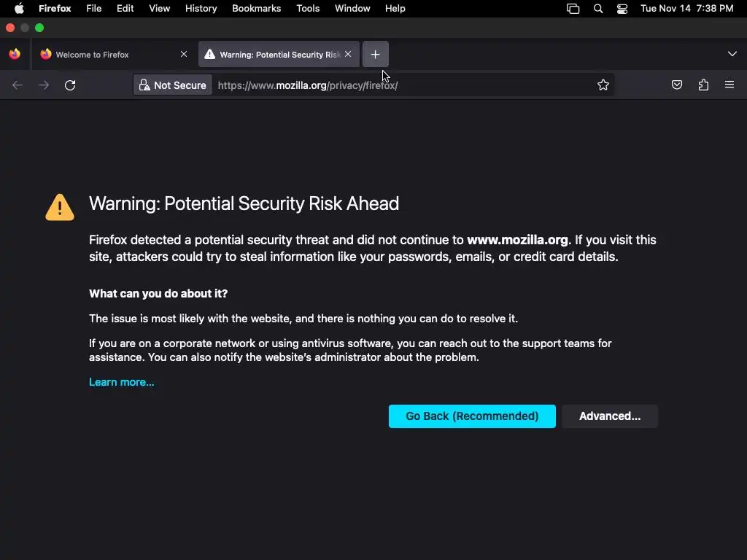
Task: Click the Not Secure site identity badge
Action: [x=173, y=85]
